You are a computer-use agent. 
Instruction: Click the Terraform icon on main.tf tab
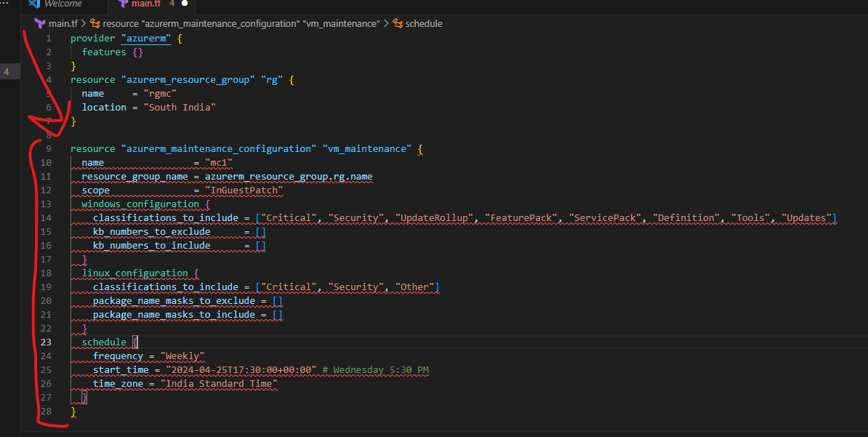click(123, 4)
